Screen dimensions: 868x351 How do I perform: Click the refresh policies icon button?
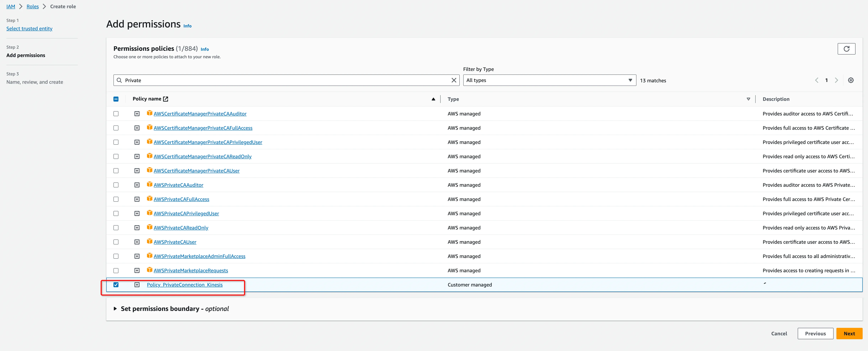click(x=846, y=49)
